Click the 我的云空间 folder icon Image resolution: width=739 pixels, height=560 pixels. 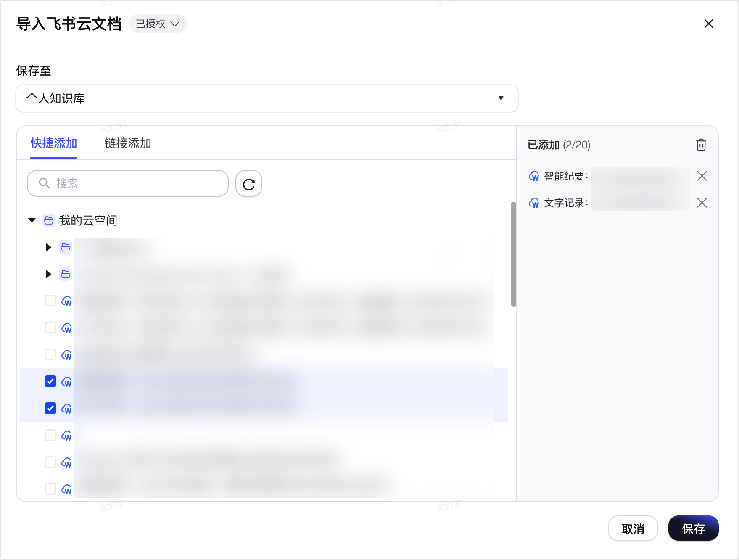pos(49,220)
